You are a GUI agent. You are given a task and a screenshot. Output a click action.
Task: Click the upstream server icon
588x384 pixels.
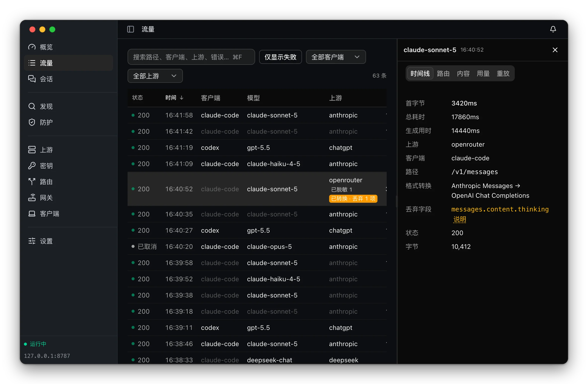click(x=32, y=150)
